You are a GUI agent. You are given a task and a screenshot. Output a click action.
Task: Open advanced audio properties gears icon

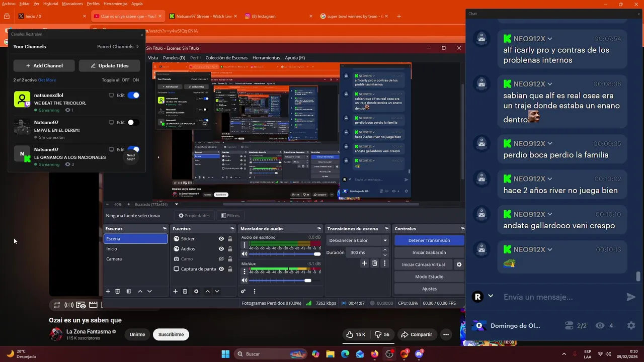coord(243,291)
